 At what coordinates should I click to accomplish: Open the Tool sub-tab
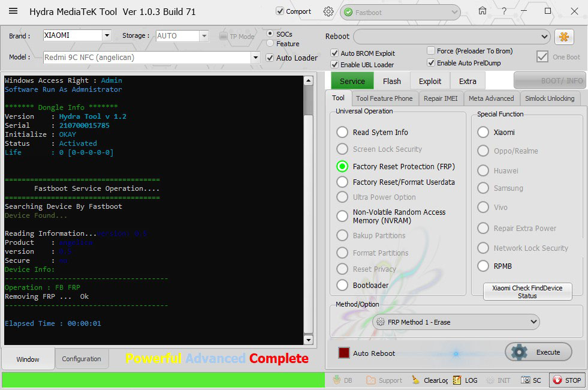point(338,98)
